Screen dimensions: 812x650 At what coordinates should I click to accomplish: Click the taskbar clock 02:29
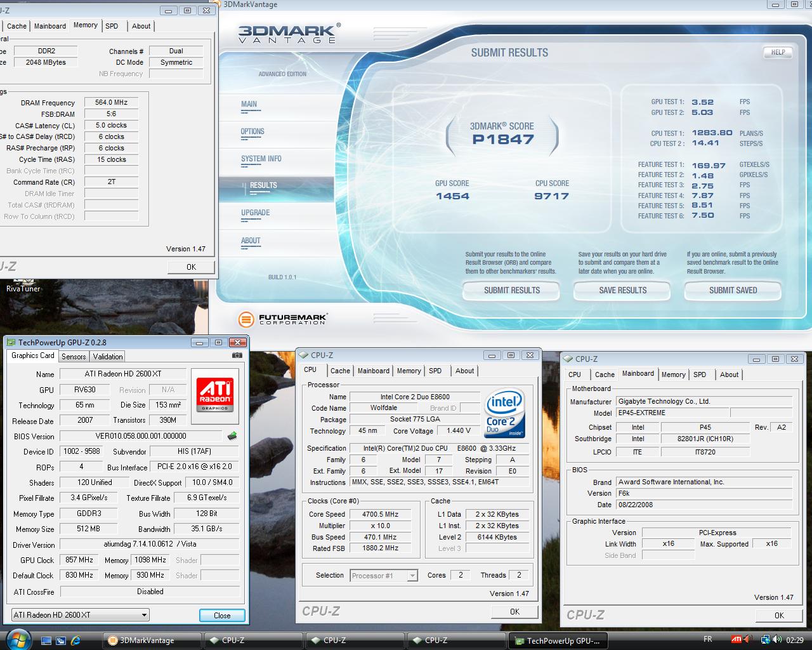click(x=794, y=640)
